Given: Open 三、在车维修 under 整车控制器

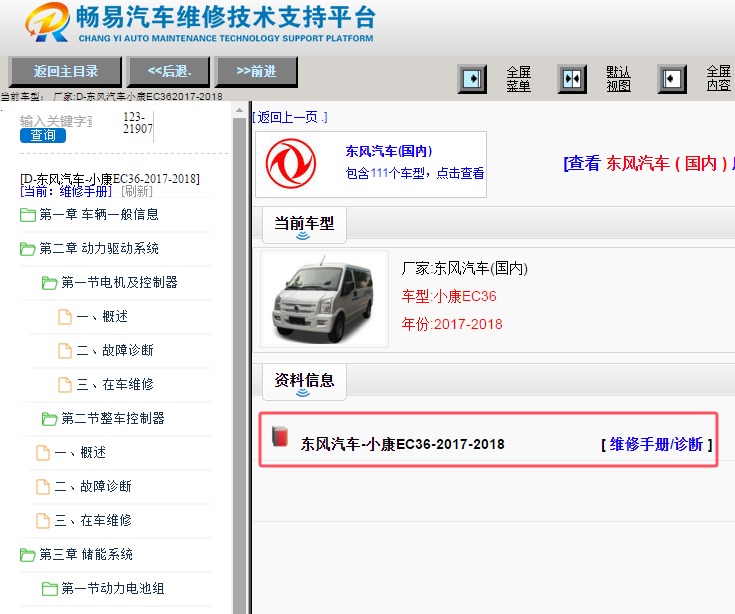Looking at the screenshot, I should pyautogui.click(x=93, y=520).
